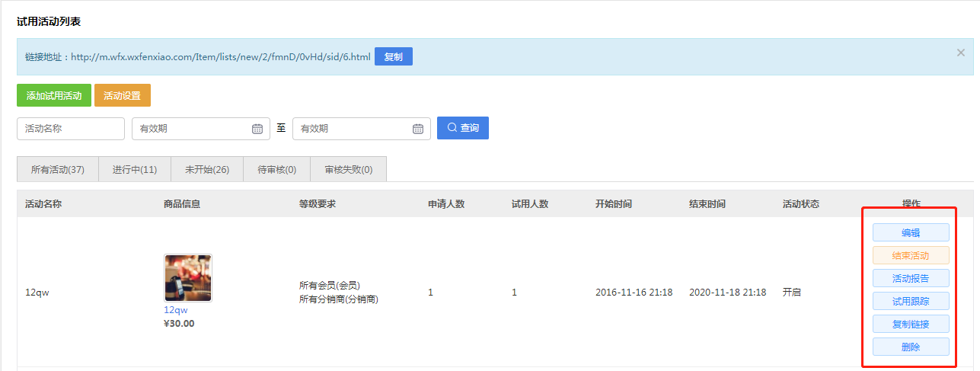
Task: Click 试用跟踪 tracking button
Action: point(911,301)
